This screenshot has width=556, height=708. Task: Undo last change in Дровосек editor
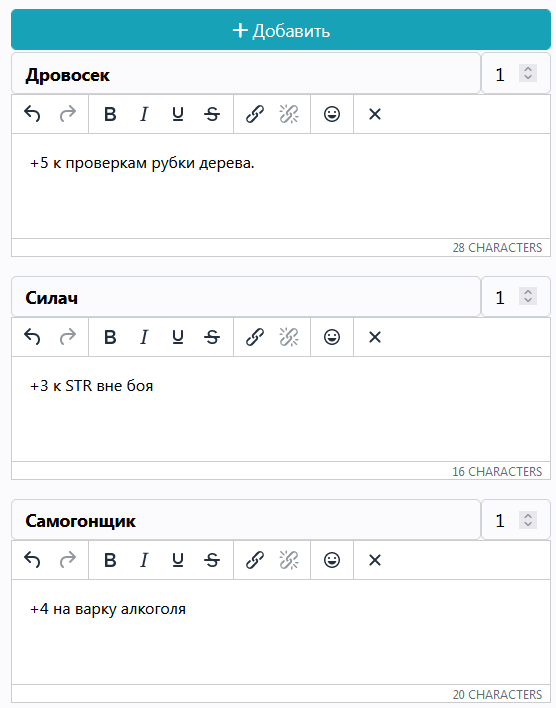pyautogui.click(x=32, y=114)
